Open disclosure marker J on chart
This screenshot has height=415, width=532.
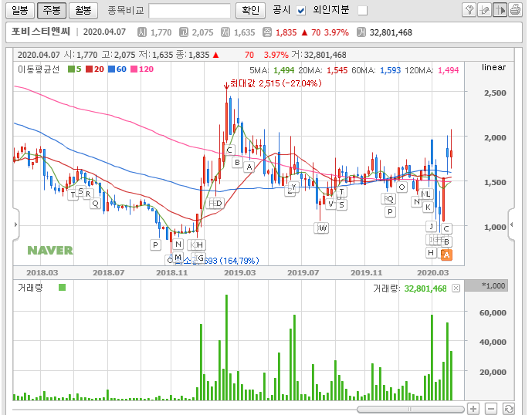tap(431, 226)
